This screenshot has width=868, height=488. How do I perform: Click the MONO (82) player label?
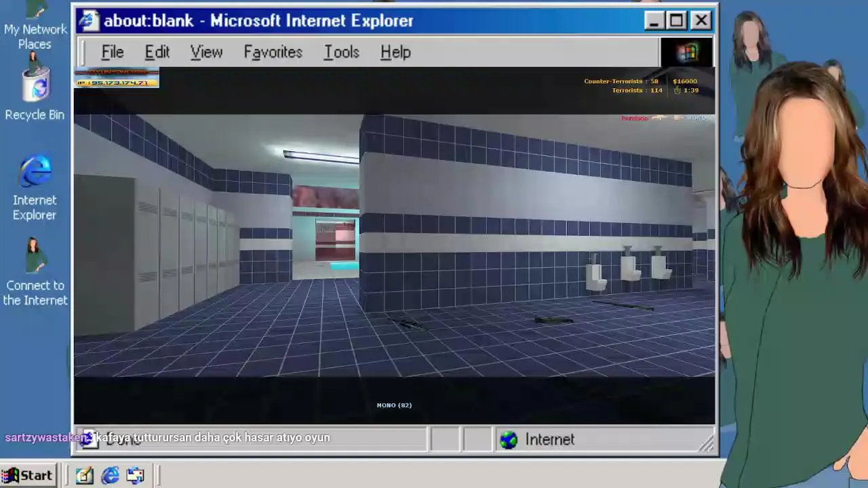pos(394,405)
